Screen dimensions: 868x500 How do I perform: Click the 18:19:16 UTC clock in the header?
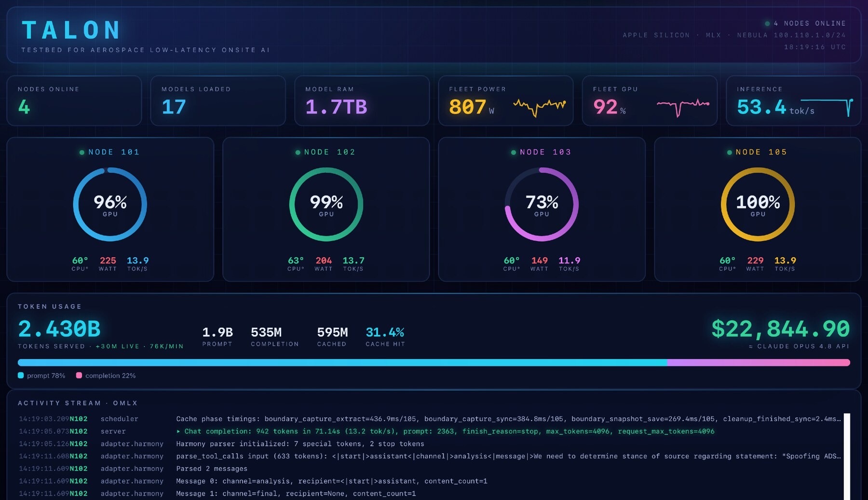coord(815,47)
